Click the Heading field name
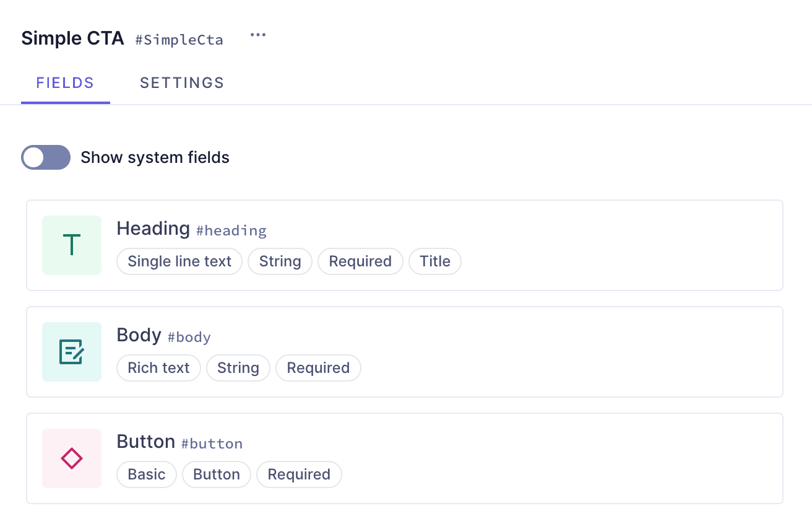The image size is (812, 529). click(153, 229)
